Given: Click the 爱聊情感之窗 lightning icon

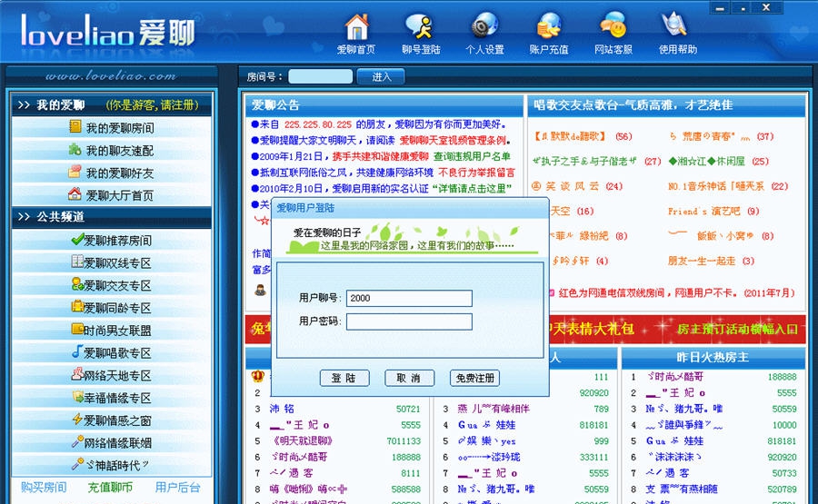Looking at the screenshot, I should tap(78, 419).
